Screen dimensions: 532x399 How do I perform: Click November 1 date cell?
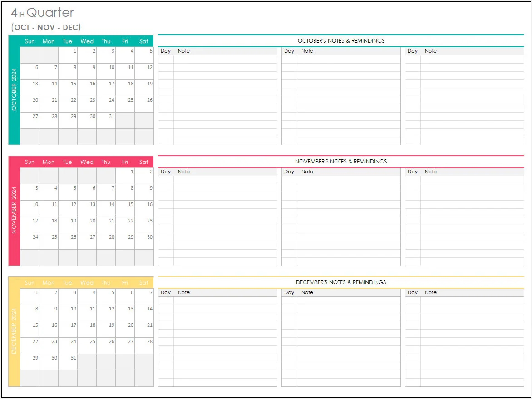tap(125, 176)
